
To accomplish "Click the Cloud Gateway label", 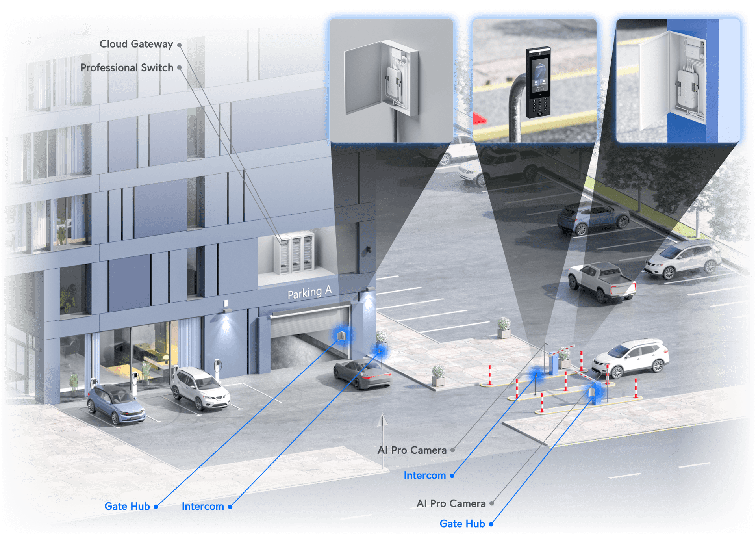I will [136, 44].
